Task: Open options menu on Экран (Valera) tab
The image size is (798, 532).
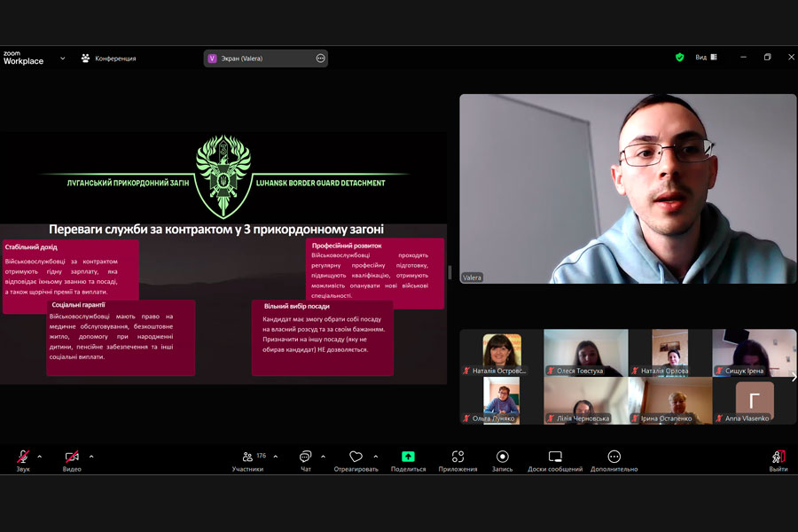Action: pyautogui.click(x=320, y=58)
